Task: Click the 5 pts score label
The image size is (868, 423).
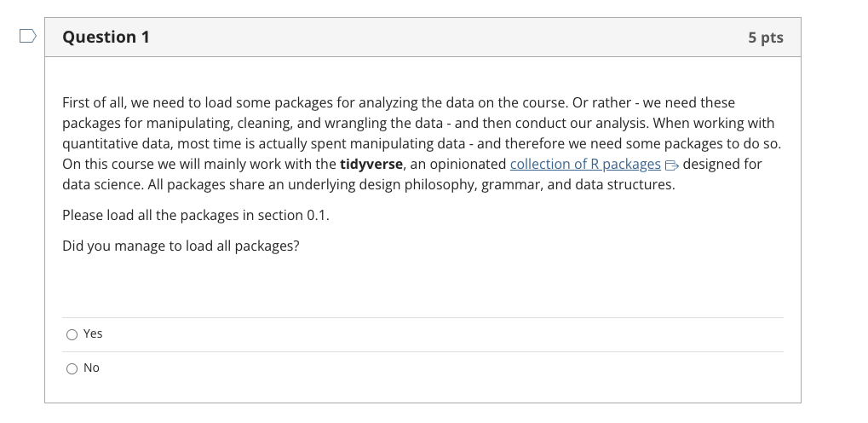Action: 766,38
